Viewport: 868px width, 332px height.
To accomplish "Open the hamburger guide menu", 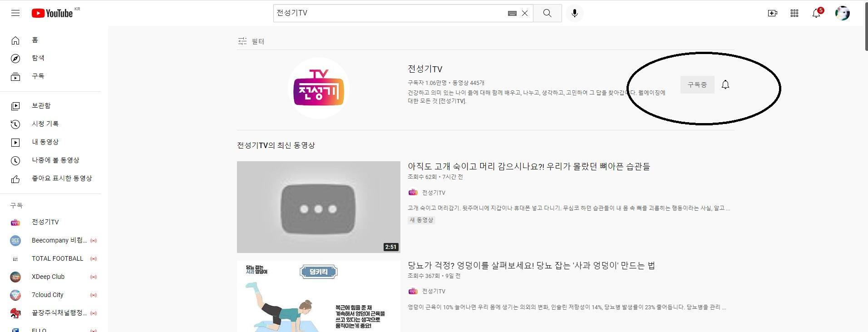I will click(x=15, y=13).
